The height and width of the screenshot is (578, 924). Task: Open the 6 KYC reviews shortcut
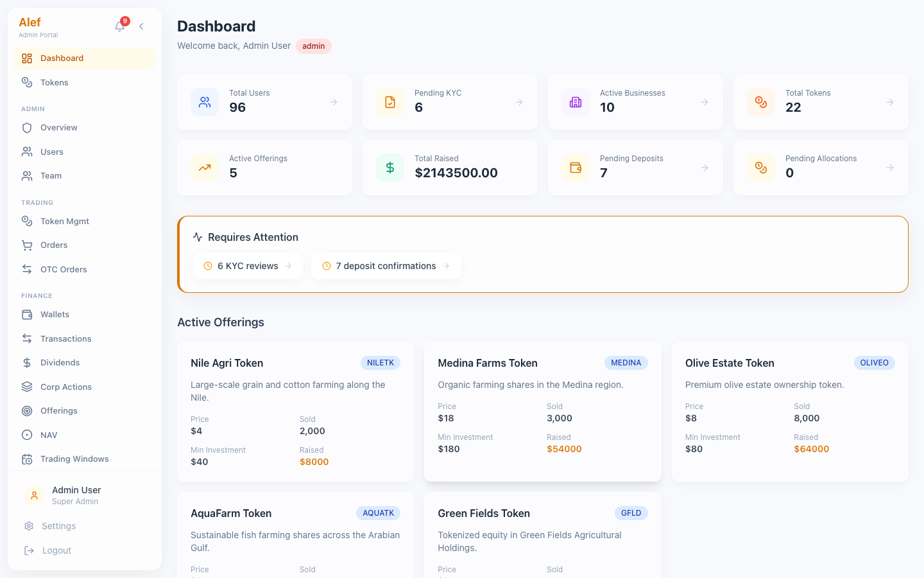248,265
